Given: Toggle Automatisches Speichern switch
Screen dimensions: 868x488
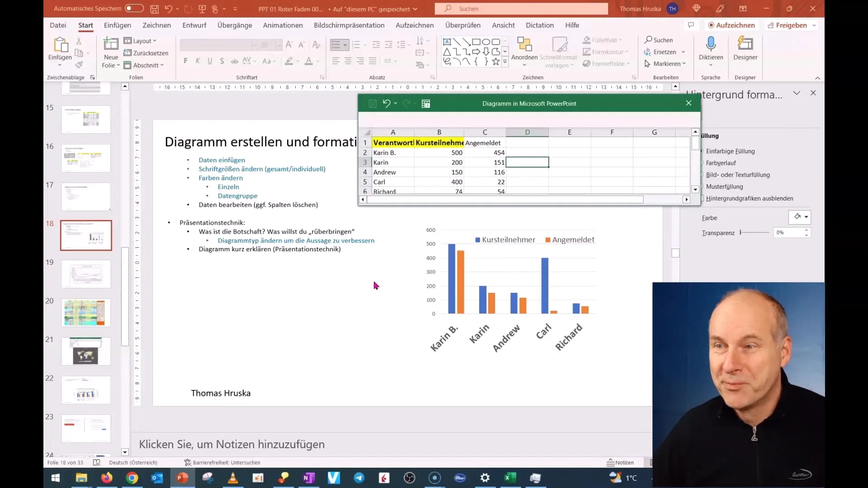Looking at the screenshot, I should pos(134,8).
